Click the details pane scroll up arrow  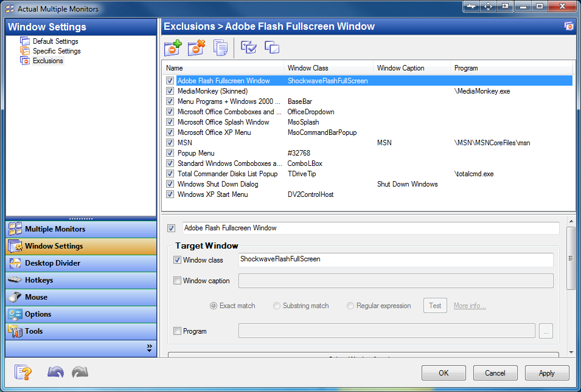click(571, 221)
